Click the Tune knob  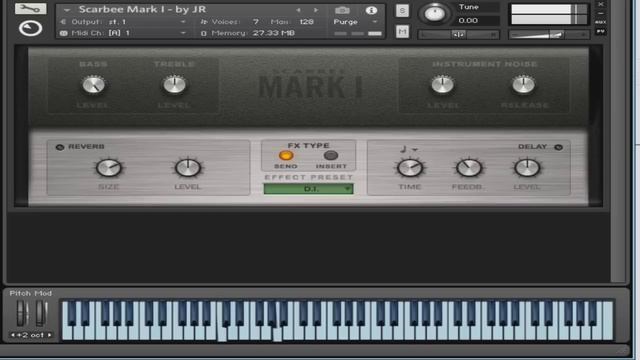pos(435,13)
